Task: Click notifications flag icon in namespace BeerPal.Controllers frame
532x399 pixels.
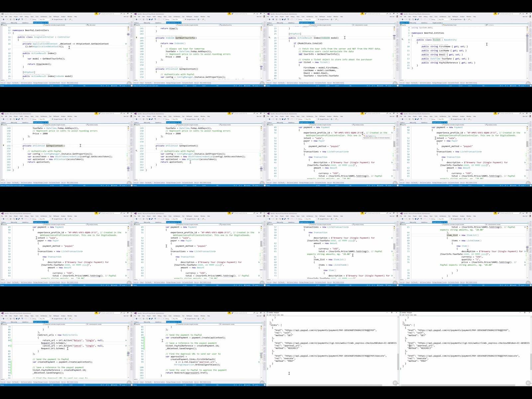Action: [96, 14]
